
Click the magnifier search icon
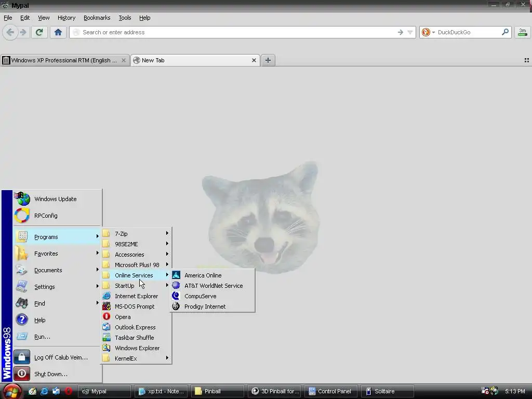click(x=505, y=32)
